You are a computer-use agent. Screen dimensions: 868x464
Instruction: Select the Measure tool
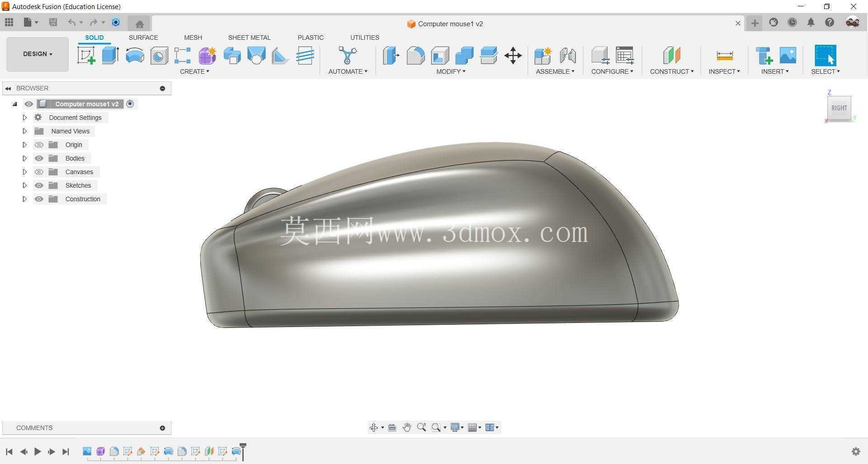(x=725, y=56)
